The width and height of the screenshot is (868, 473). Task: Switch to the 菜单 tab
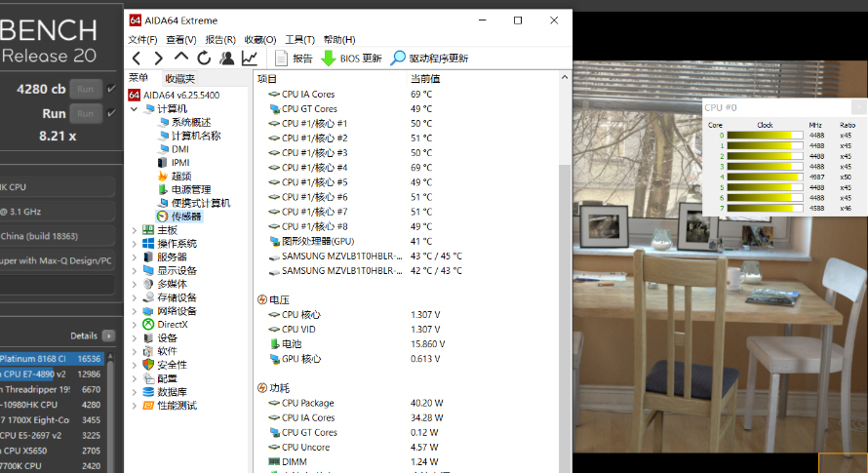coord(138,78)
